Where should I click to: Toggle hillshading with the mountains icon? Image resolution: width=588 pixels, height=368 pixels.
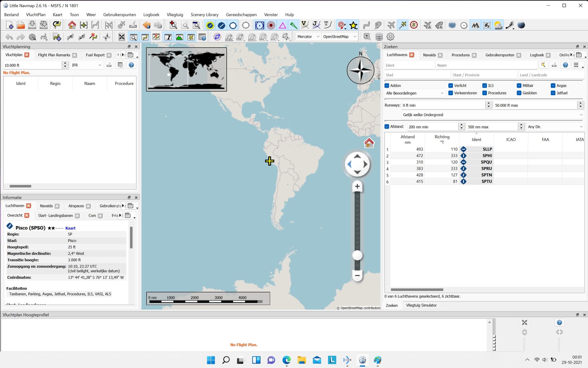pyautogui.click(x=475, y=25)
